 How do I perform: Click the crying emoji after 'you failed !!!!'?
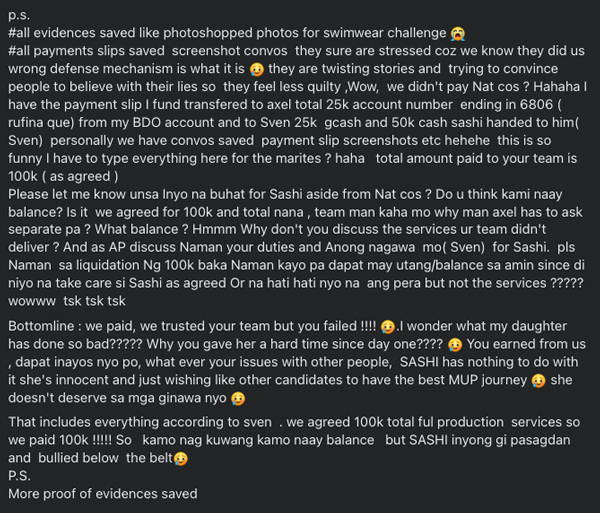(388, 327)
